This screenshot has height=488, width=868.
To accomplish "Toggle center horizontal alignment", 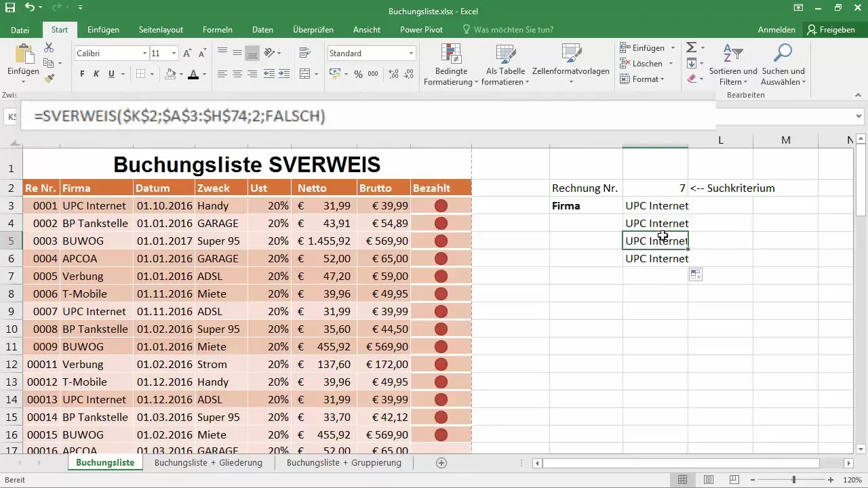I will pyautogui.click(x=237, y=74).
